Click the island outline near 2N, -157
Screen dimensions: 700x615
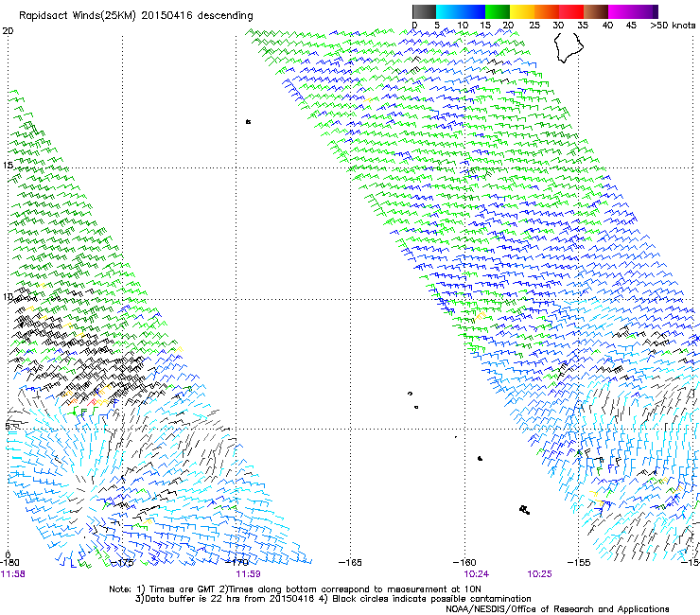[525, 510]
